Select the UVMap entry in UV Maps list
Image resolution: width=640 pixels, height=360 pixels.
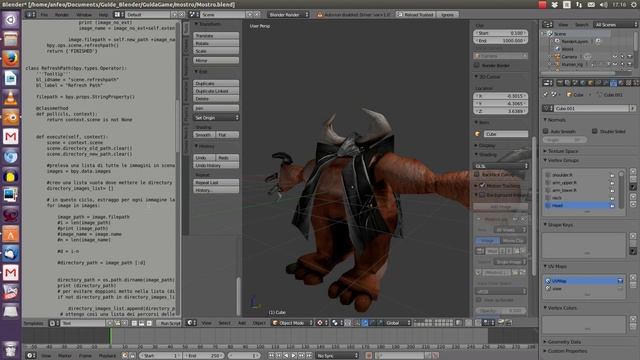pos(584,281)
